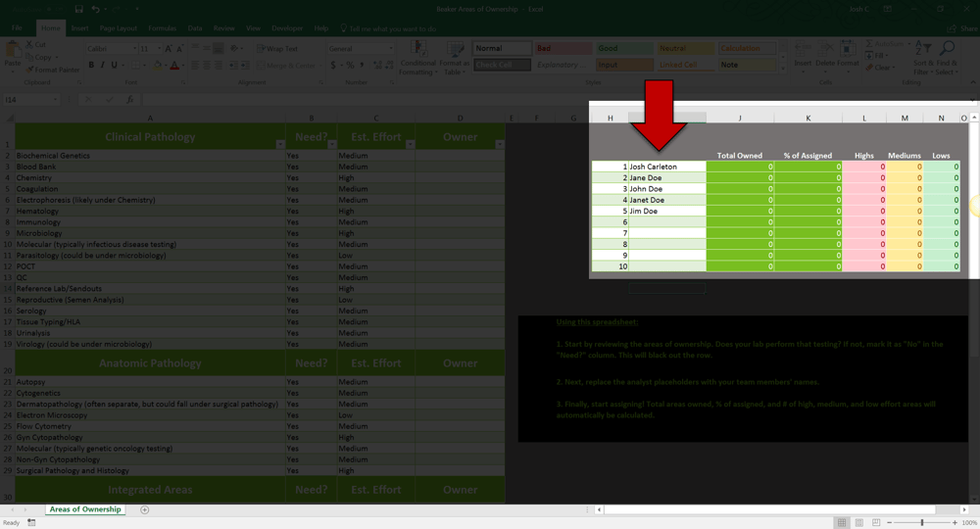Add a sheet with the plus icon
The image size is (980, 529).
[x=144, y=509]
